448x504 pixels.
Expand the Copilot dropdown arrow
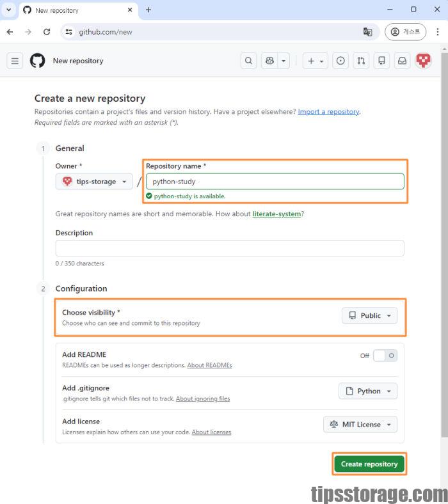(x=284, y=61)
